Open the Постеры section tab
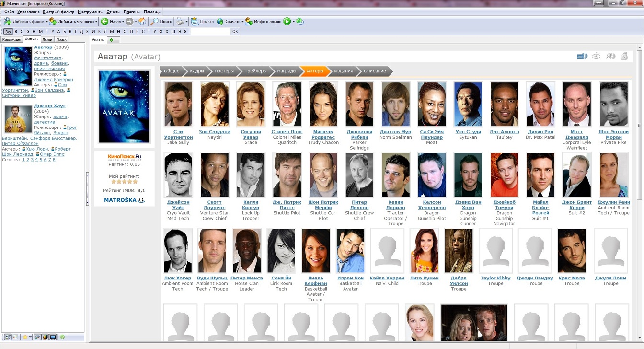644x349 pixels. [x=224, y=71]
